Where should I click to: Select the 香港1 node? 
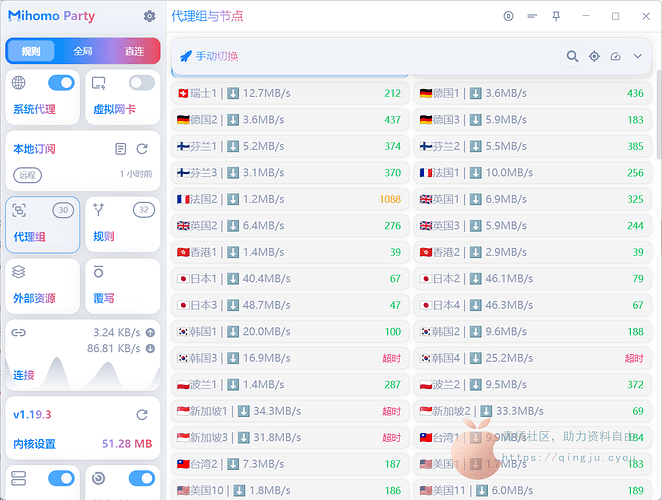pos(290,252)
